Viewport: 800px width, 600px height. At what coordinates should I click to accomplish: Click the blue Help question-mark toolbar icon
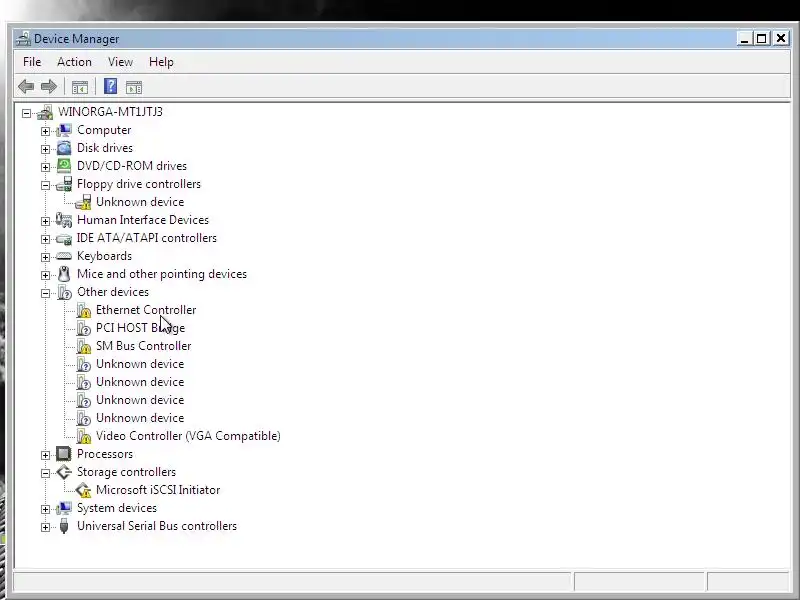coord(110,86)
